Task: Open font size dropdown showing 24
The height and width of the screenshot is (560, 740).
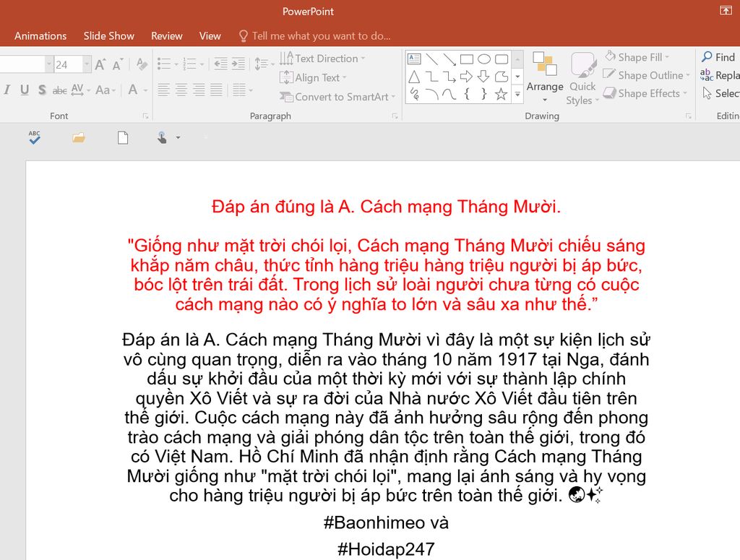Action: pyautogui.click(x=87, y=64)
